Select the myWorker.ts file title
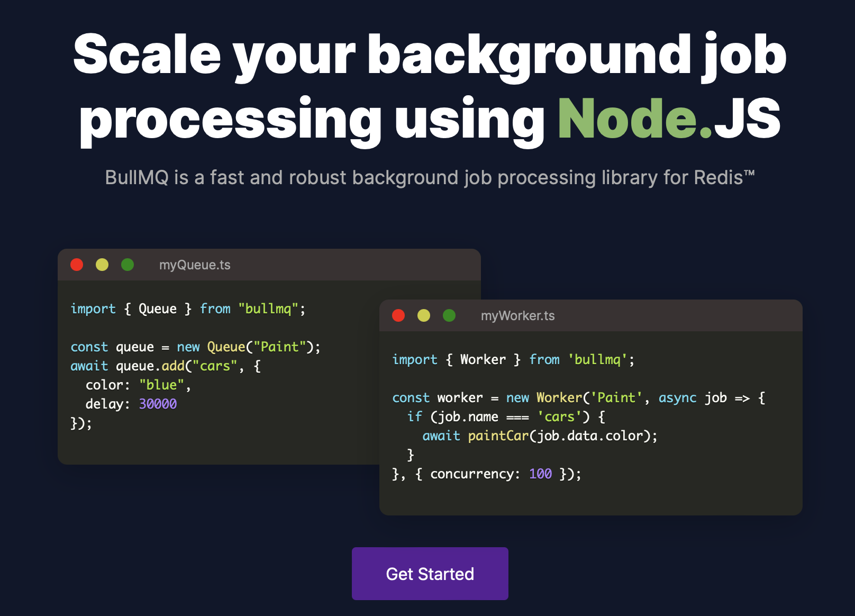 point(518,315)
